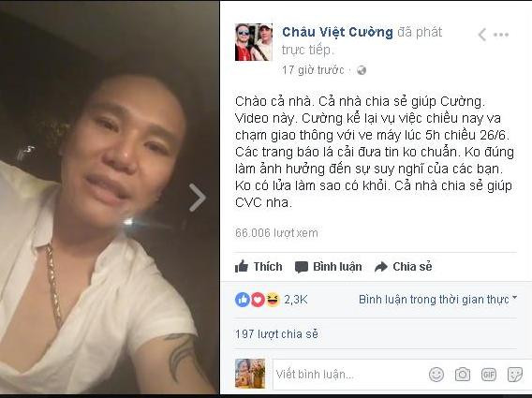
Task: Insert a GIF into the comment
Action: [489, 375]
